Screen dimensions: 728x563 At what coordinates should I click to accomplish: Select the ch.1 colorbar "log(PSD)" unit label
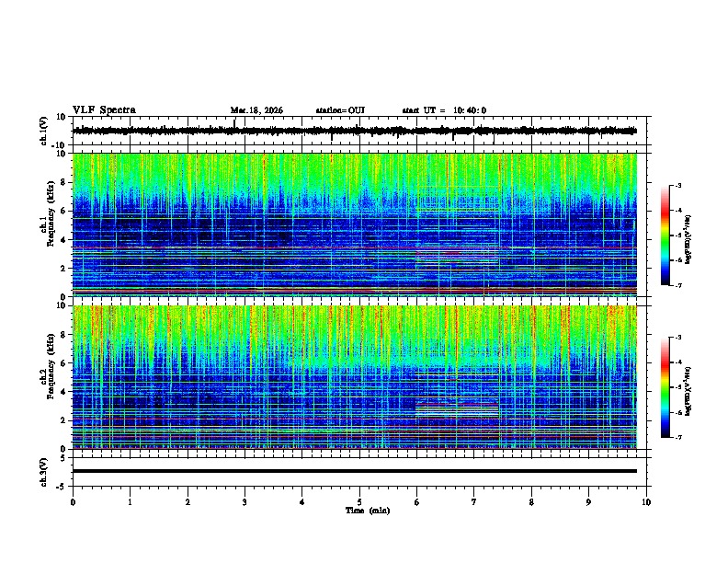point(688,240)
